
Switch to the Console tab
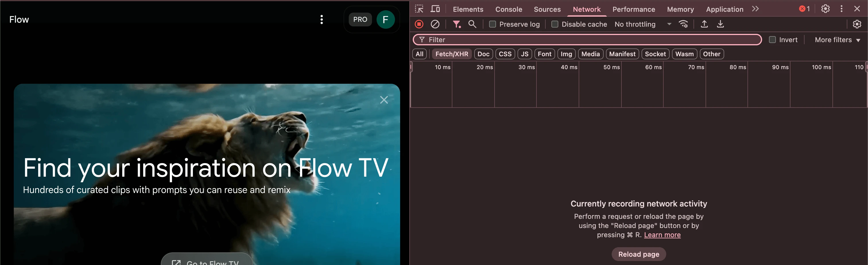[508, 9]
